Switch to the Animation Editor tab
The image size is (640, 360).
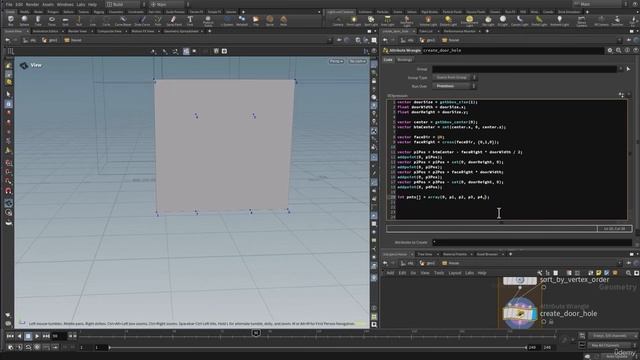pos(45,31)
